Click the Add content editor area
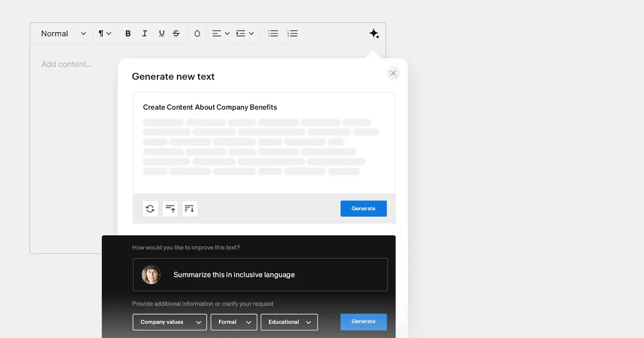 (x=67, y=64)
